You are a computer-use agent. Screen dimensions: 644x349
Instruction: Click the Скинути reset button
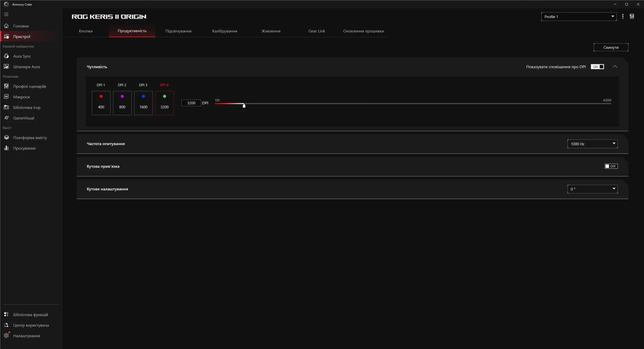click(611, 47)
